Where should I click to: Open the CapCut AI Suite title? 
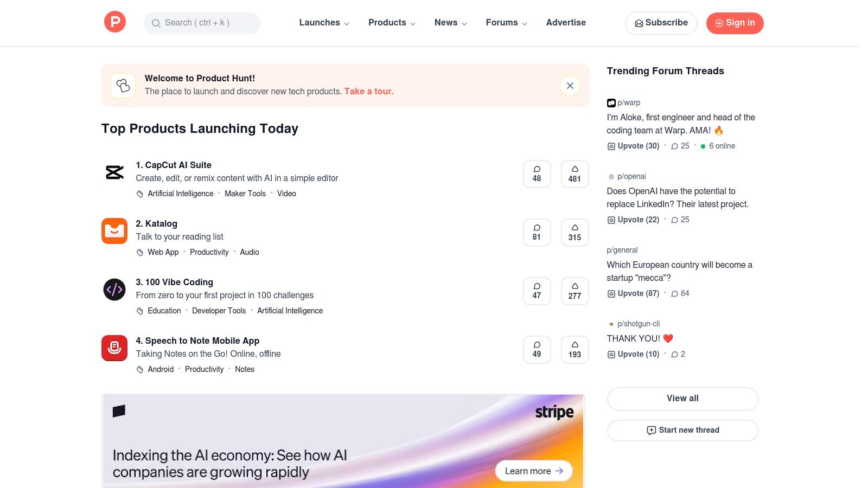(174, 165)
